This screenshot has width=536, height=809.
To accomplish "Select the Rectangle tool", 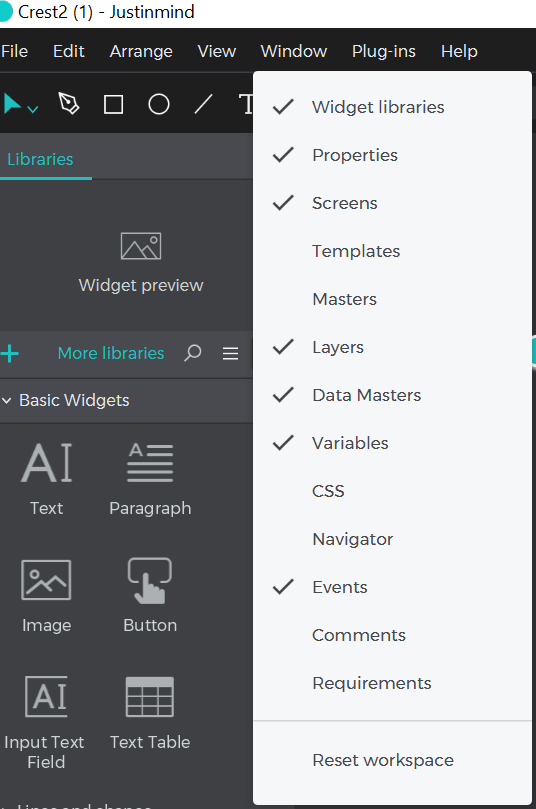I will [x=113, y=104].
